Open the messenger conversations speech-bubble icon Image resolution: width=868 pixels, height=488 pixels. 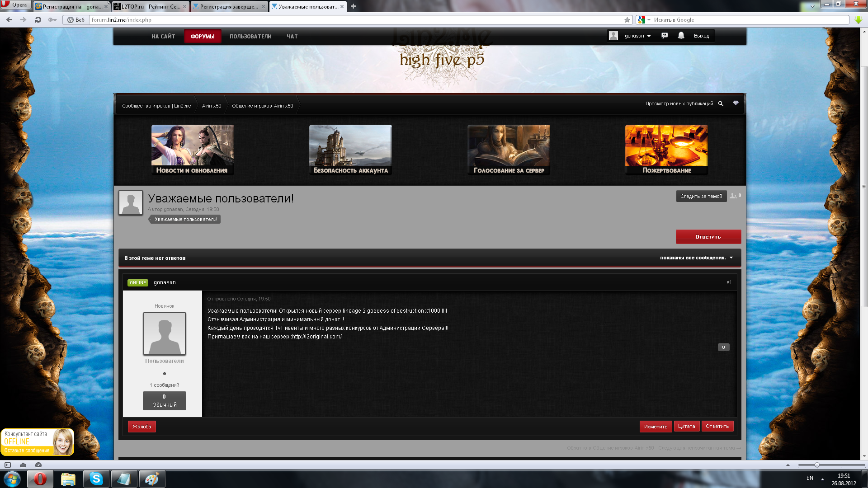click(x=664, y=36)
